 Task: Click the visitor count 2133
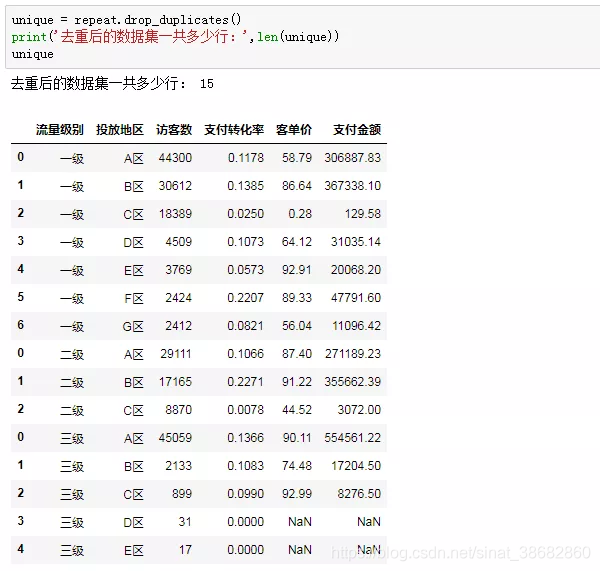178,466
